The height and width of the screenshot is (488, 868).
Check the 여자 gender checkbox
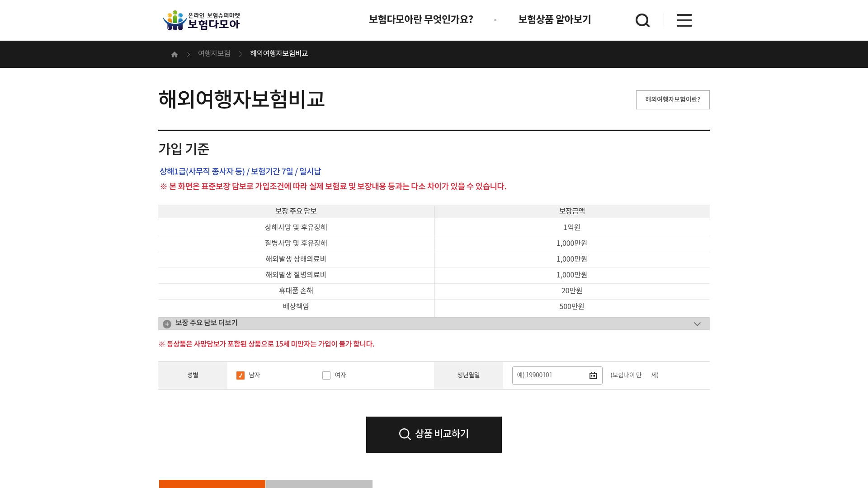(326, 375)
